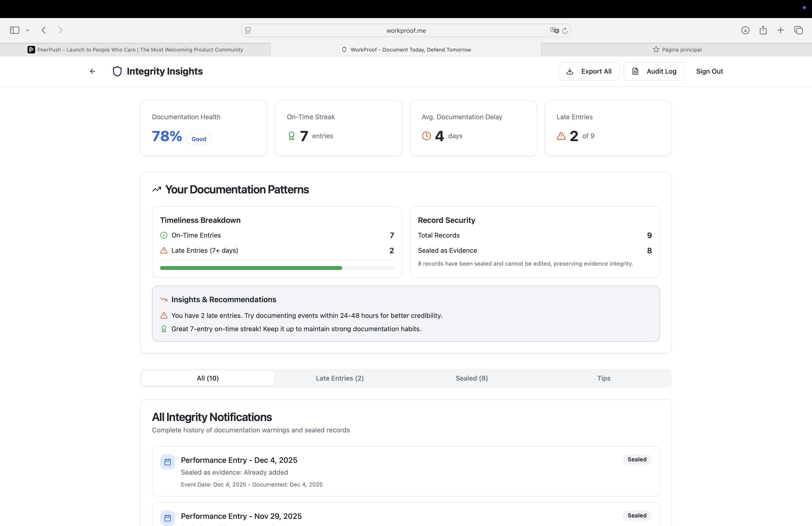Open a new browser tab

(x=781, y=30)
